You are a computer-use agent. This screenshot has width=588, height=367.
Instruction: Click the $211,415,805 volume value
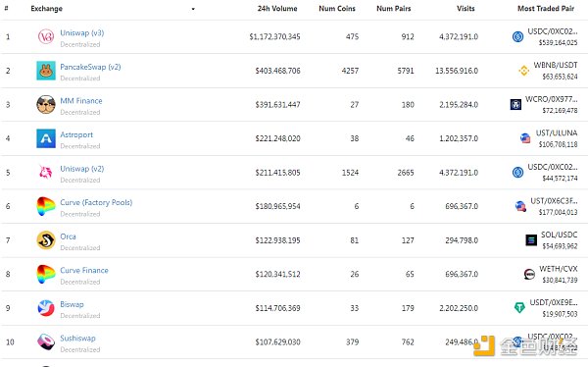(x=278, y=173)
